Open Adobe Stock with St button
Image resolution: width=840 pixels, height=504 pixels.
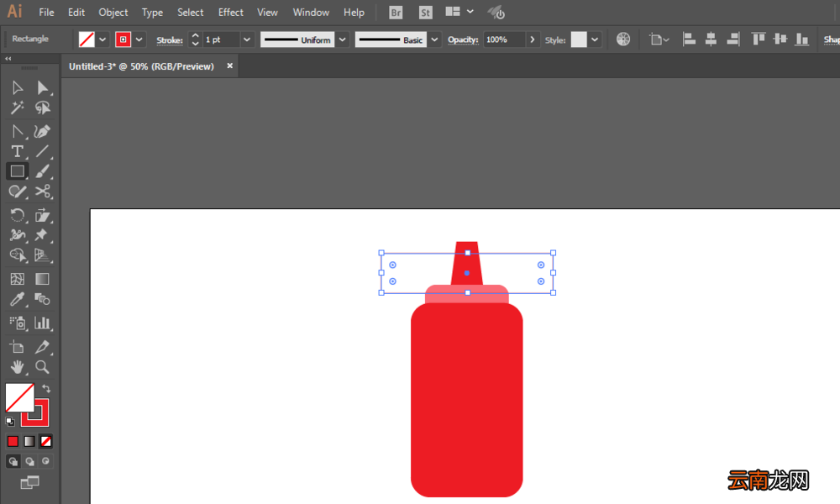(425, 13)
